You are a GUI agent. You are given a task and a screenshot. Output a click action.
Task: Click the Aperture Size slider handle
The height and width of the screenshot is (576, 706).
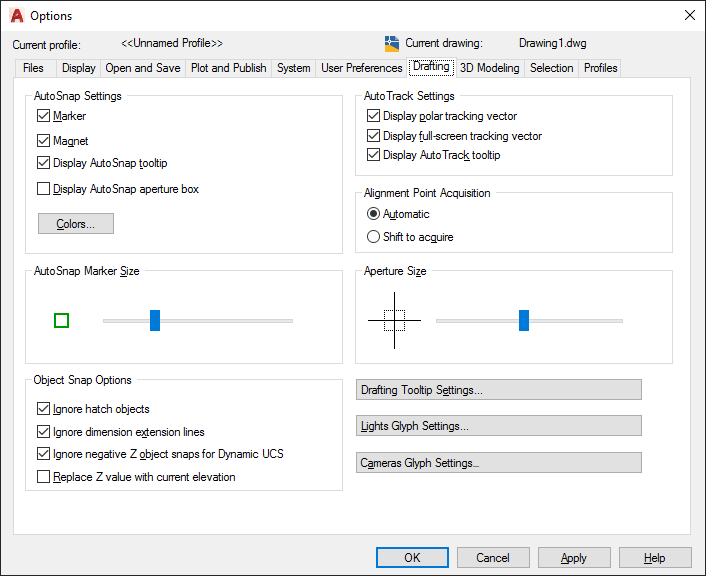(524, 320)
